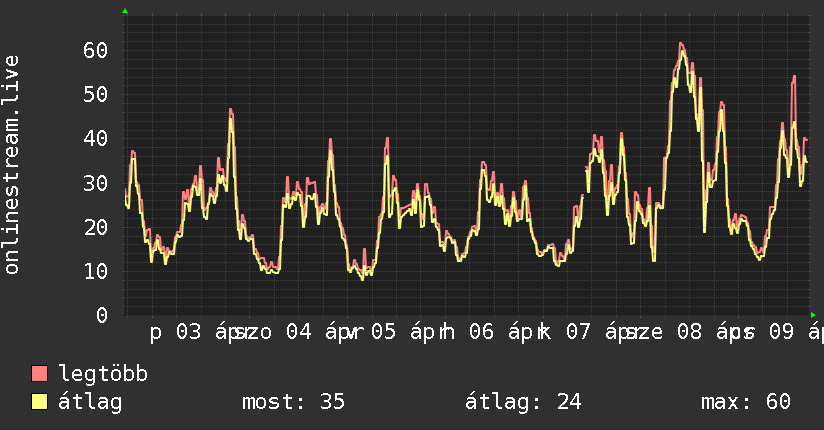Click the legtöbb legend label
The height and width of the screenshot is (430, 824).
point(103,374)
